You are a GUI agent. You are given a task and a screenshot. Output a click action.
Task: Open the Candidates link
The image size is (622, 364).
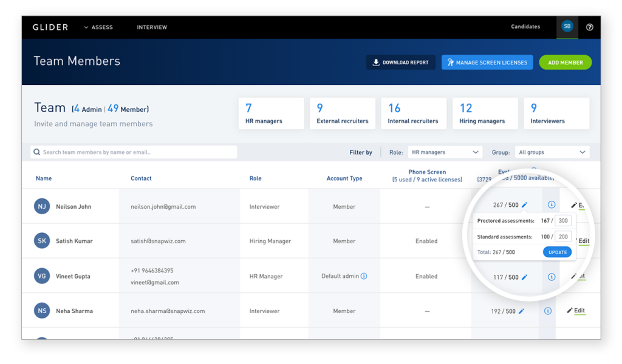(525, 27)
